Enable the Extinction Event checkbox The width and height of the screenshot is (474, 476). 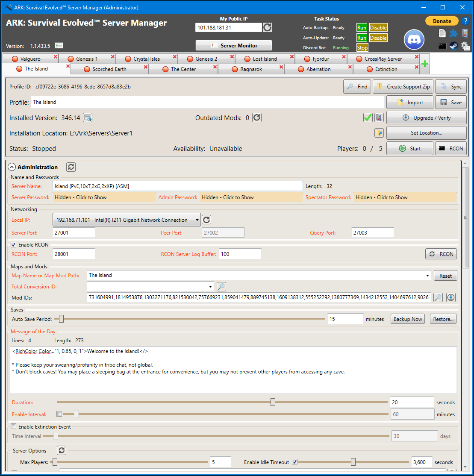click(14, 426)
